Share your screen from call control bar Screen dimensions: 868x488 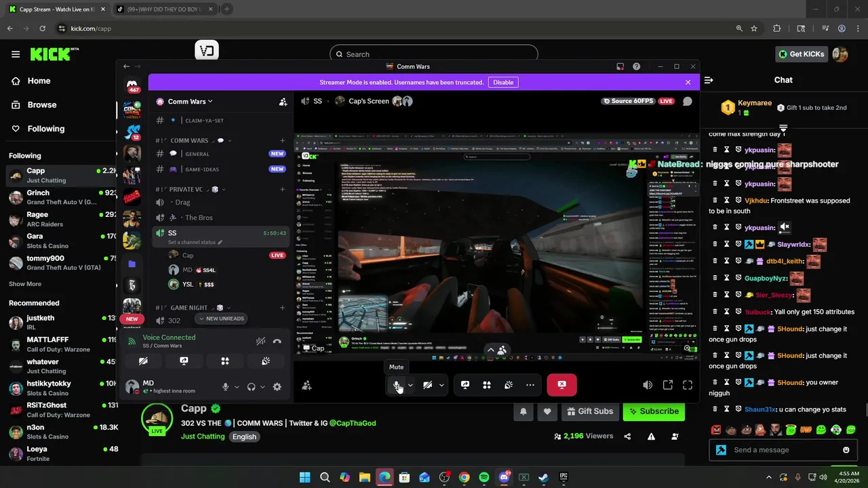[465, 385]
